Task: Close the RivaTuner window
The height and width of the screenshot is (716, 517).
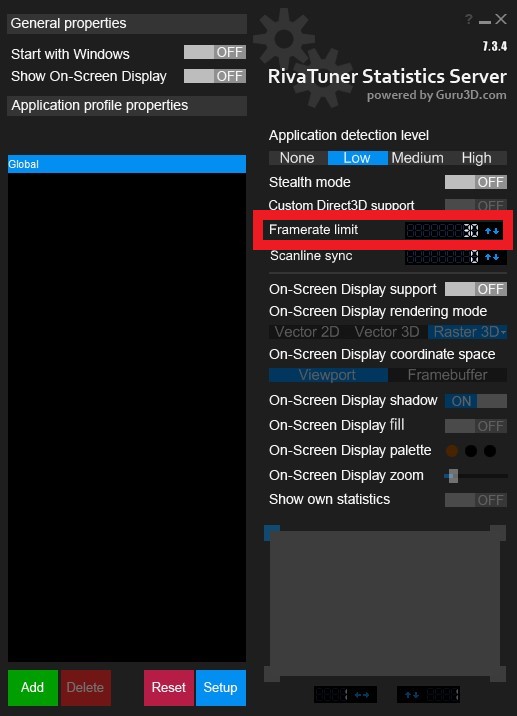Action: pyautogui.click(x=501, y=19)
